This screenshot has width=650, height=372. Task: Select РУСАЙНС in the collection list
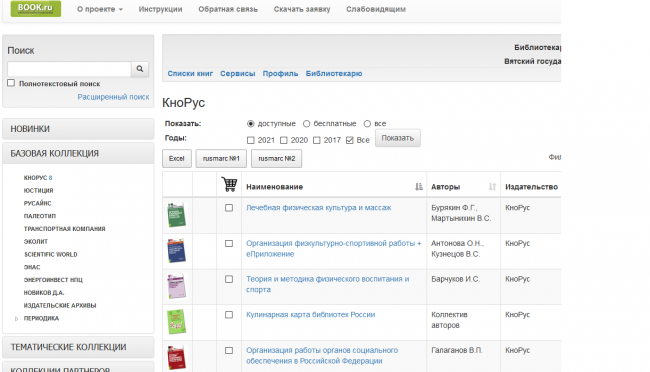(37, 203)
